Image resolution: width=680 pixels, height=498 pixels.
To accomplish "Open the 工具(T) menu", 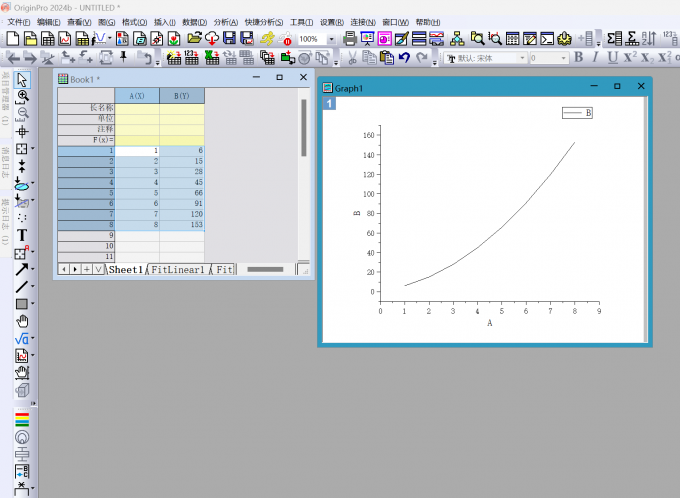I will pyautogui.click(x=301, y=22).
